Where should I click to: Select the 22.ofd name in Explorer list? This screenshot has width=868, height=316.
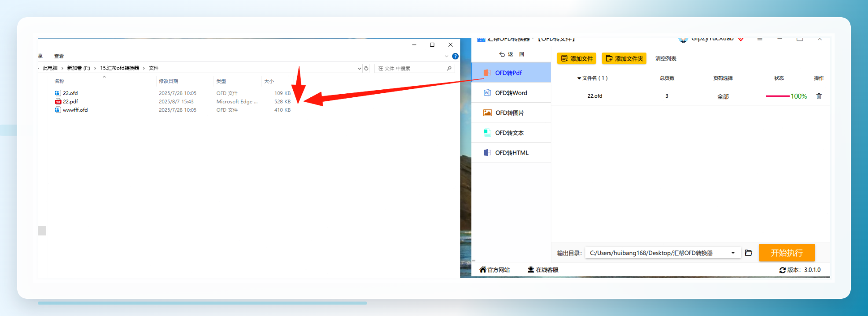[70, 93]
